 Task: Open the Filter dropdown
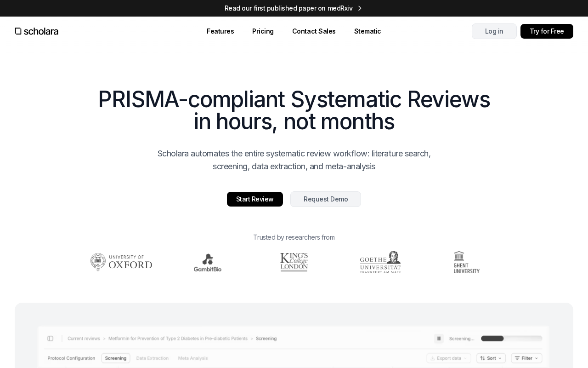coord(526,358)
